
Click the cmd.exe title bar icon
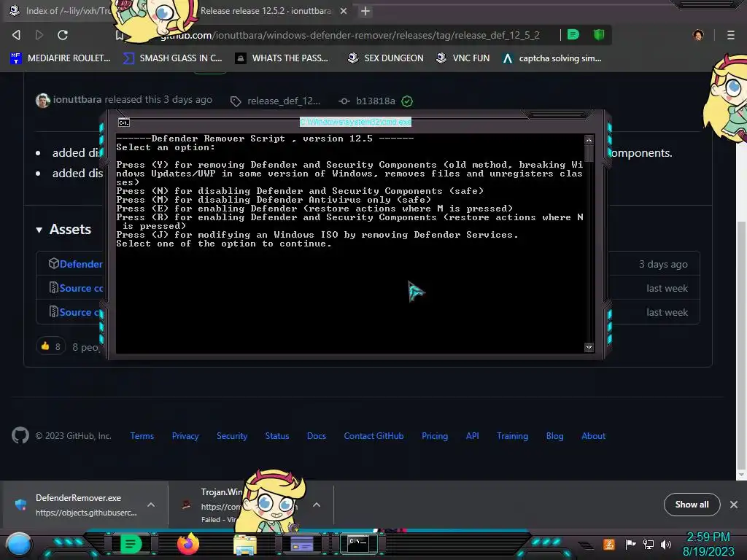point(124,122)
